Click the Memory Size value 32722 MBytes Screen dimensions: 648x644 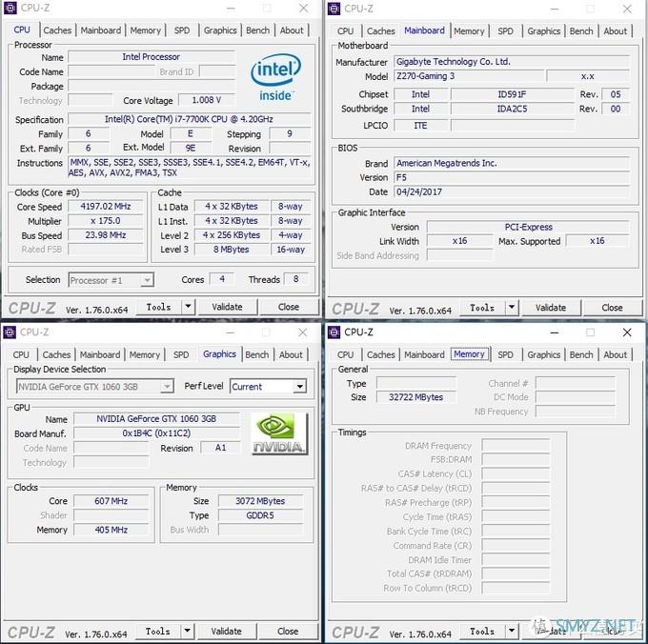(416, 397)
